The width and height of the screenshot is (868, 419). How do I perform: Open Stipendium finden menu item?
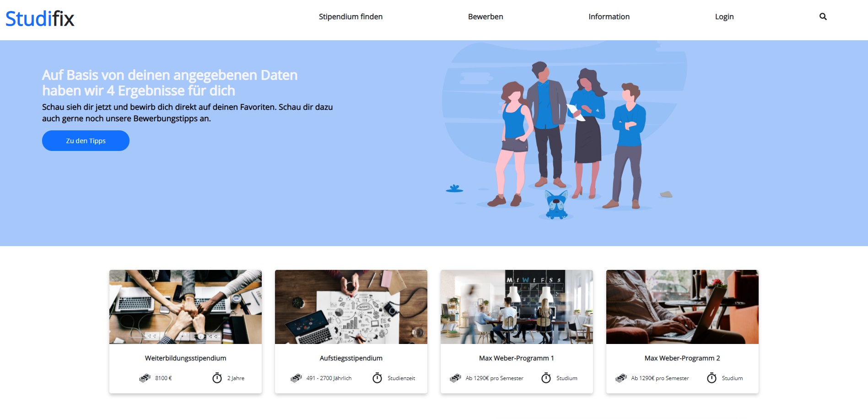[350, 16]
